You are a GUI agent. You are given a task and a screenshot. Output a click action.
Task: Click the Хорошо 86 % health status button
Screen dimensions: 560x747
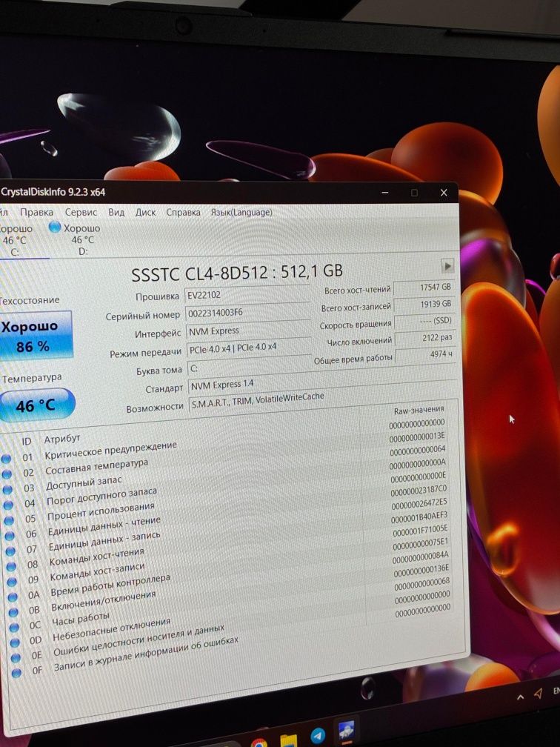pos(36,335)
